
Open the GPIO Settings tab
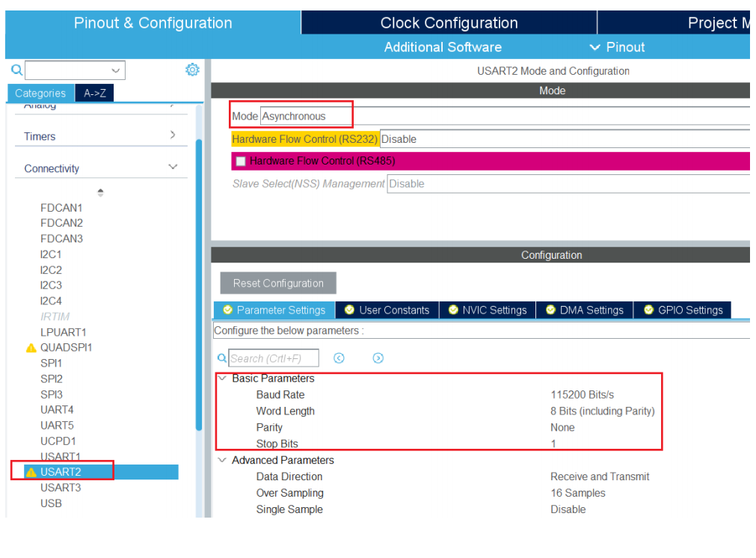click(x=683, y=310)
